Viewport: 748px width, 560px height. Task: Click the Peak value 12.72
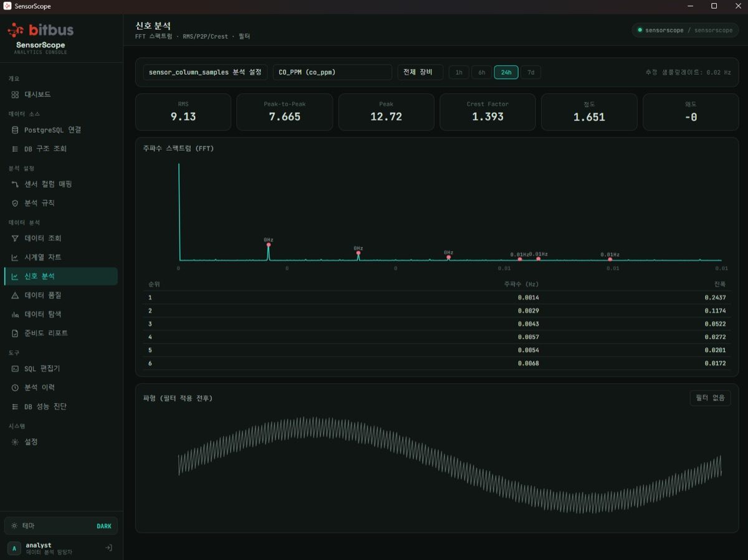click(x=386, y=116)
